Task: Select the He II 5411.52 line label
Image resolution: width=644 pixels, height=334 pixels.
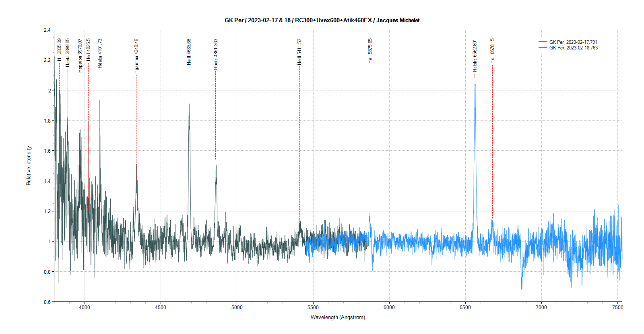Action: (x=299, y=52)
